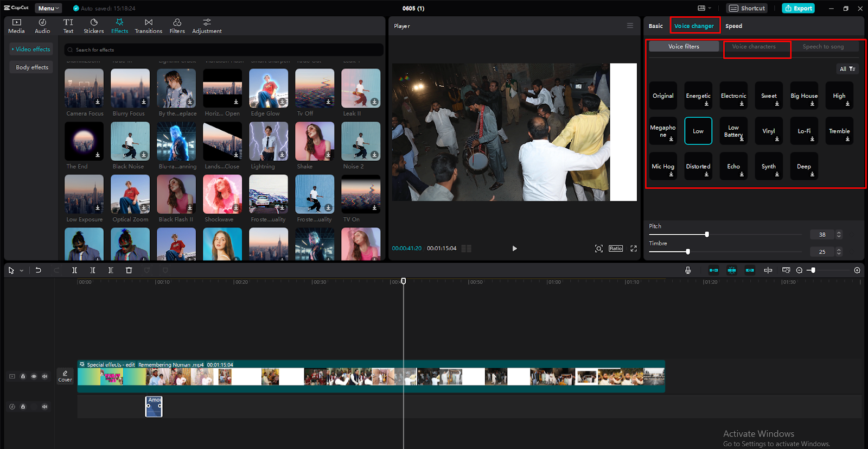Switch to the Speed tab

[x=733, y=26]
